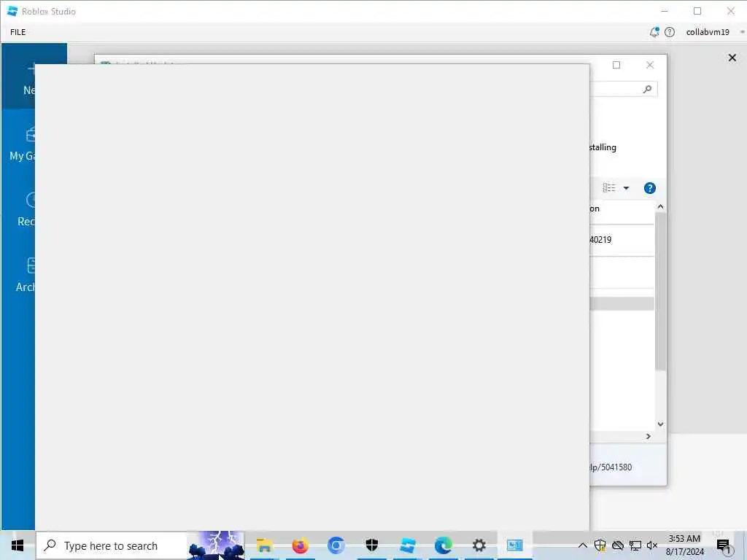Screen dimensions: 747x560
Task: Click the 'Type here to search' box
Action: [x=111, y=545]
